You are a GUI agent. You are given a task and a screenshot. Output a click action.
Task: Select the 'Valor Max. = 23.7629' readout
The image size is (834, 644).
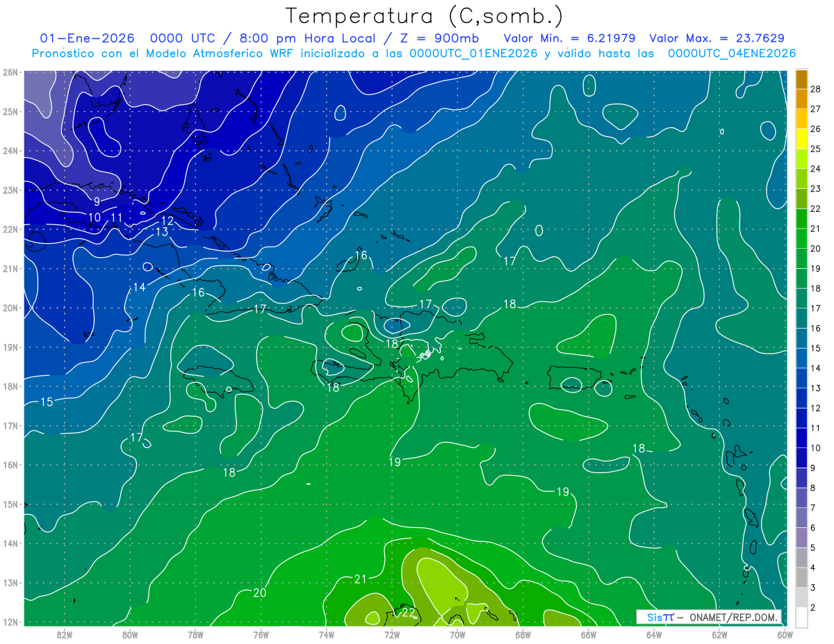tap(717, 38)
